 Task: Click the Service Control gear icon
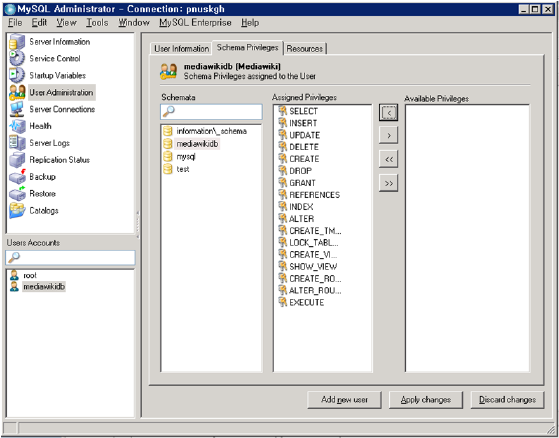pos(17,58)
